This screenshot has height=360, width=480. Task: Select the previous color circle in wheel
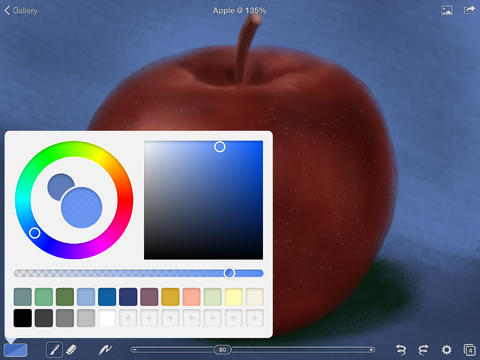point(59,184)
